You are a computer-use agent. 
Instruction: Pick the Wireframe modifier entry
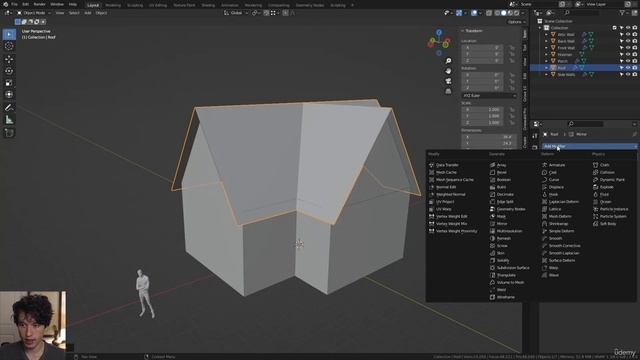[506, 297]
